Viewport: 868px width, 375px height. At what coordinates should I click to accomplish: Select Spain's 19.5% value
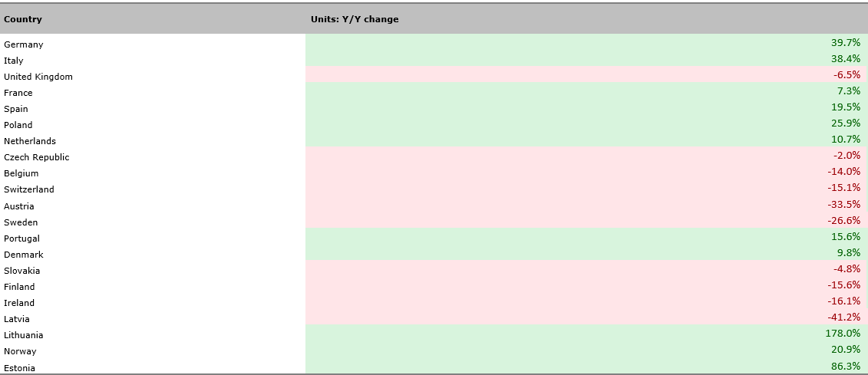[845, 107]
